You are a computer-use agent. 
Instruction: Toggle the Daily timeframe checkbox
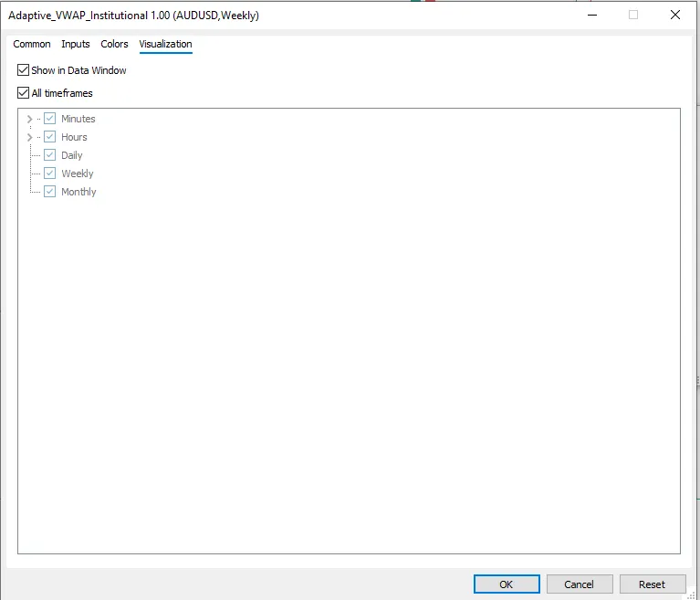pos(50,155)
